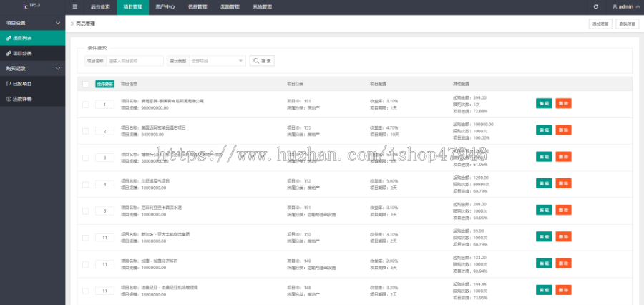
Task: Check the box for project ID 152
Action: click(x=85, y=185)
